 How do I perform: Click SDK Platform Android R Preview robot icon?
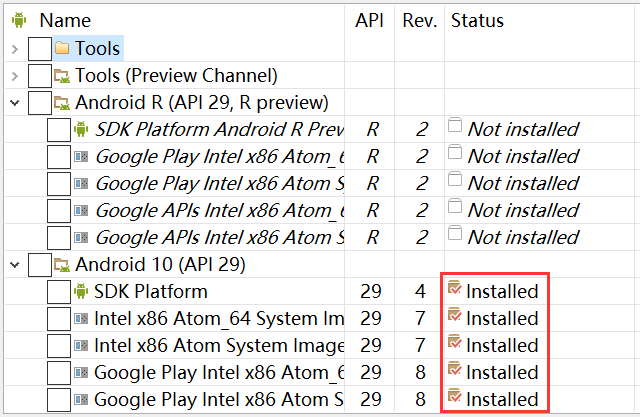coord(81,129)
